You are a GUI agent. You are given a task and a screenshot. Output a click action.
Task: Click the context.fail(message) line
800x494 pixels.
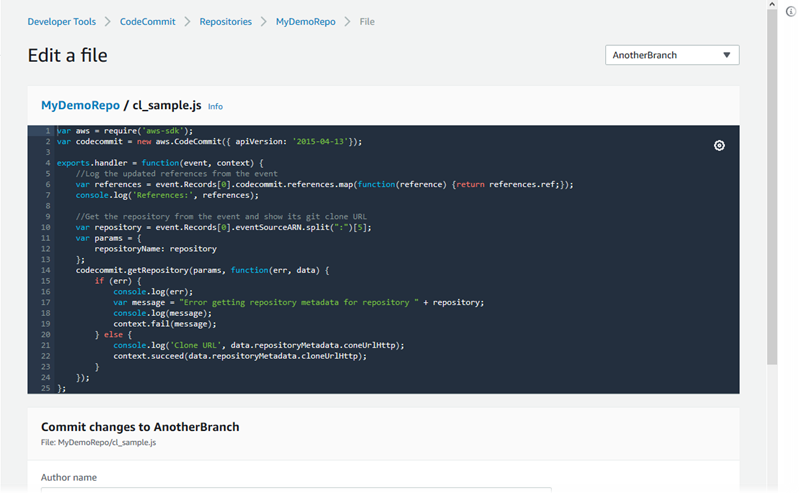pos(163,323)
